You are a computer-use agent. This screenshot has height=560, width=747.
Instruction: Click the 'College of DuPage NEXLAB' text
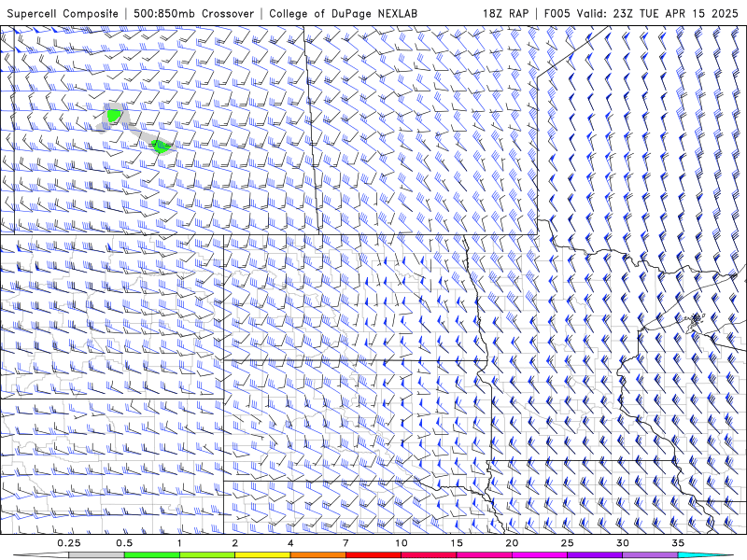[x=343, y=14]
